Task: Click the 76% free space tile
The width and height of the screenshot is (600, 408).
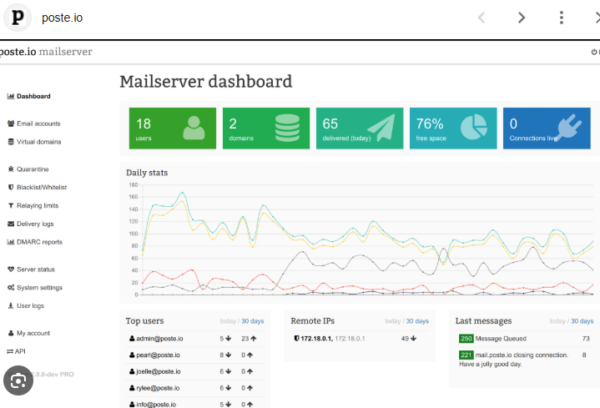Action: pos(453,128)
